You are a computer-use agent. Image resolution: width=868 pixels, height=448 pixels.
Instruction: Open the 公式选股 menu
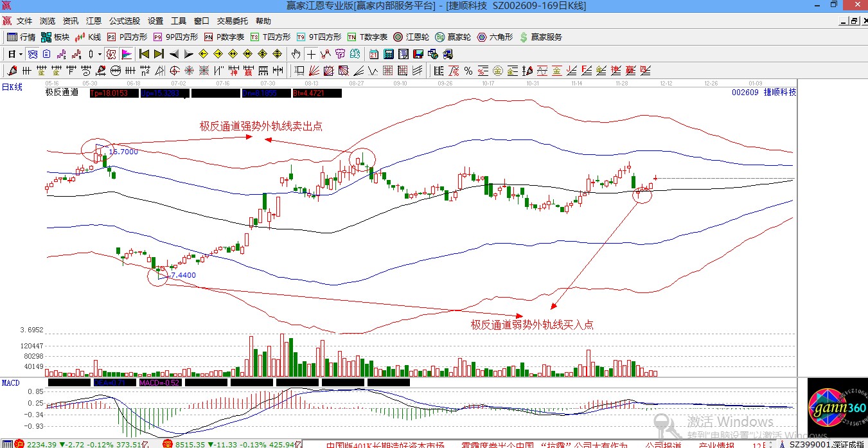[125, 21]
